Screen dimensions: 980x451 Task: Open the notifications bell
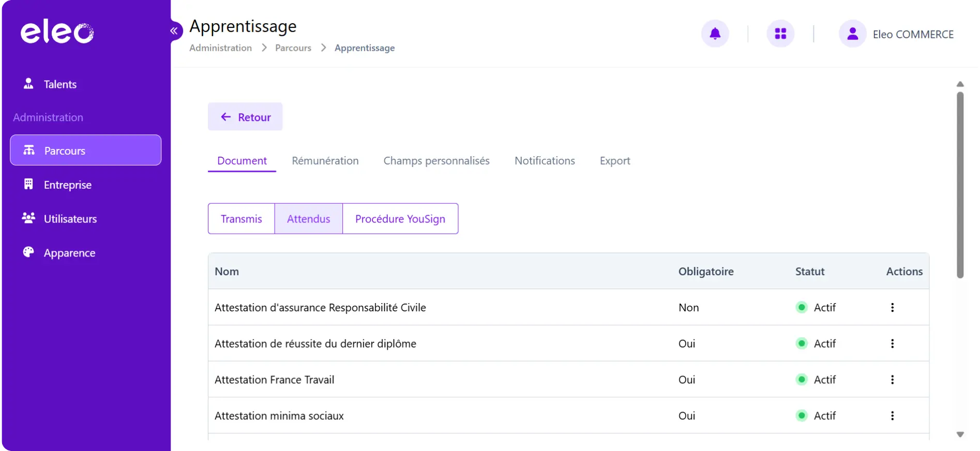[715, 34]
